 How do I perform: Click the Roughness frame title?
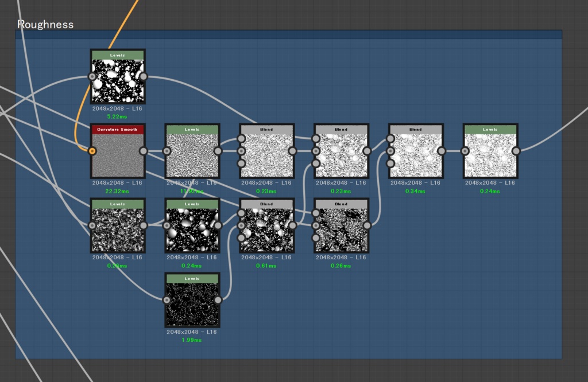(x=46, y=25)
